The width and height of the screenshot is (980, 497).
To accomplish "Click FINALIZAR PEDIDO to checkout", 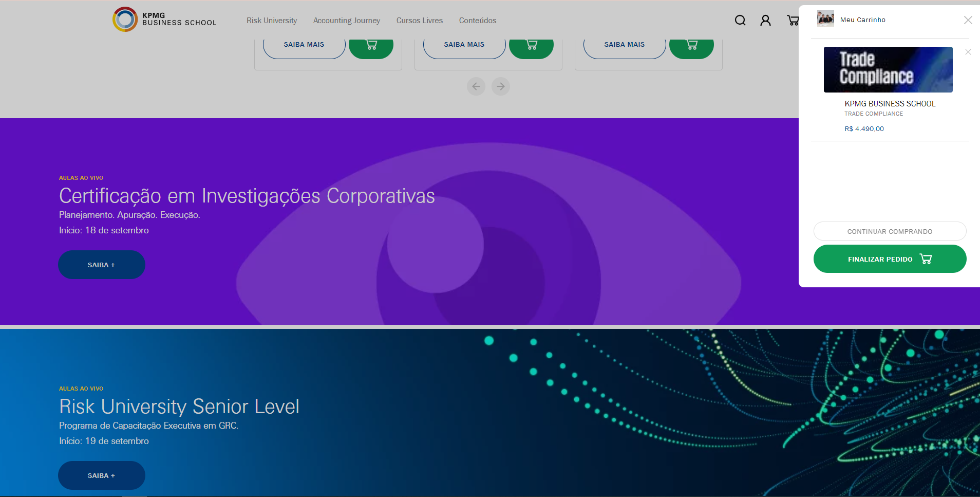I will coord(890,259).
